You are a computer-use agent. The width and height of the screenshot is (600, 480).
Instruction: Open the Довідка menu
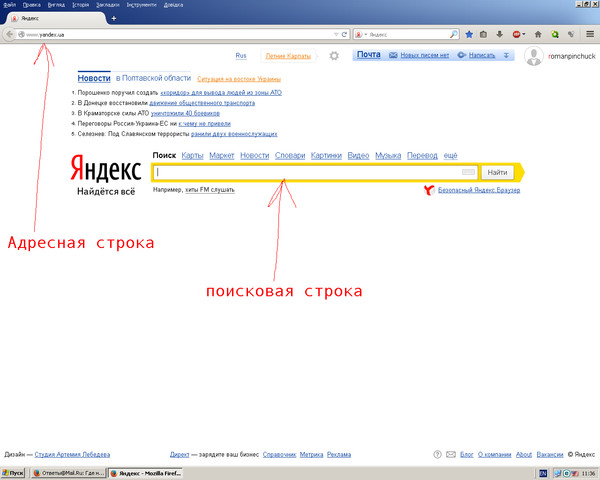pos(173,5)
